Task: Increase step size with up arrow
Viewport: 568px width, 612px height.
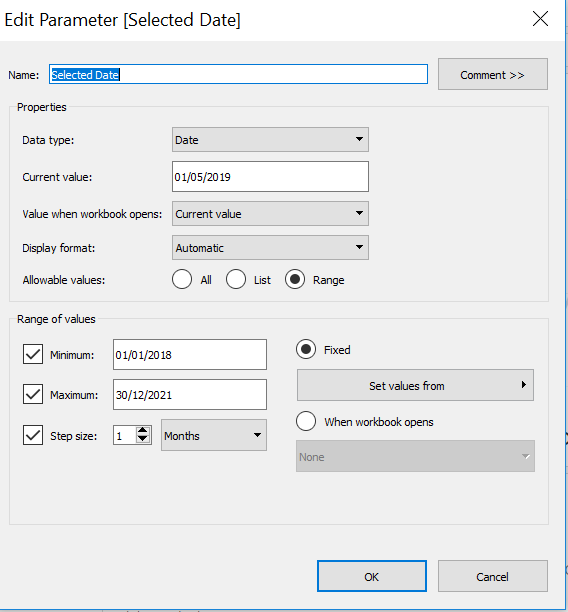Action: coord(142,431)
